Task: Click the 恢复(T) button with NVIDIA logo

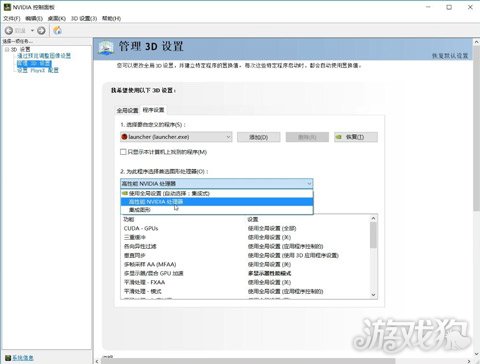Action: [x=356, y=137]
